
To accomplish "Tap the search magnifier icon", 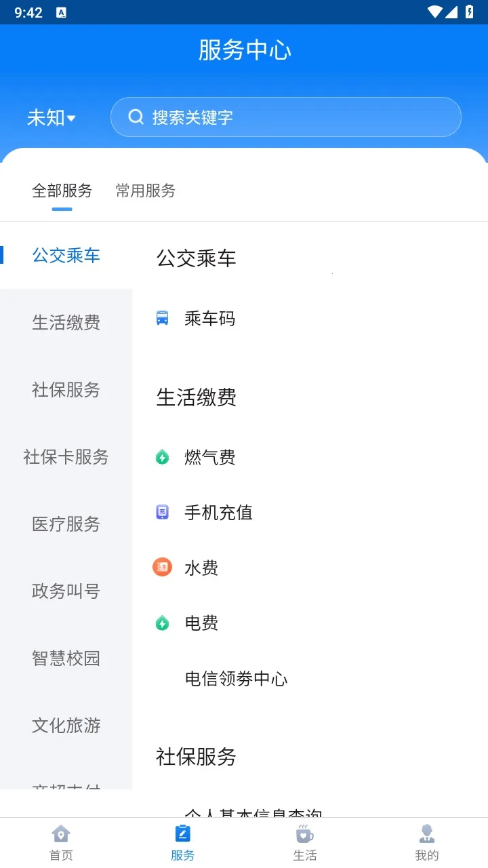I will pyautogui.click(x=136, y=117).
